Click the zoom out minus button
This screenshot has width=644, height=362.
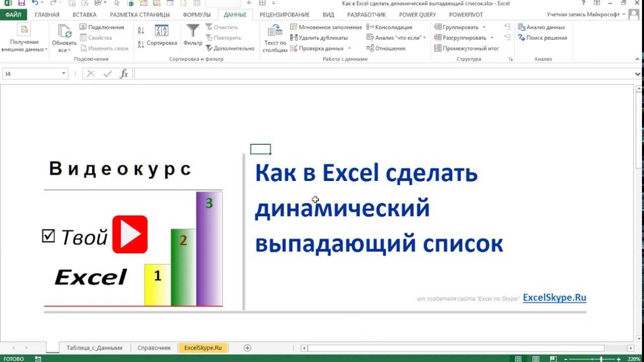pyautogui.click(x=565, y=359)
